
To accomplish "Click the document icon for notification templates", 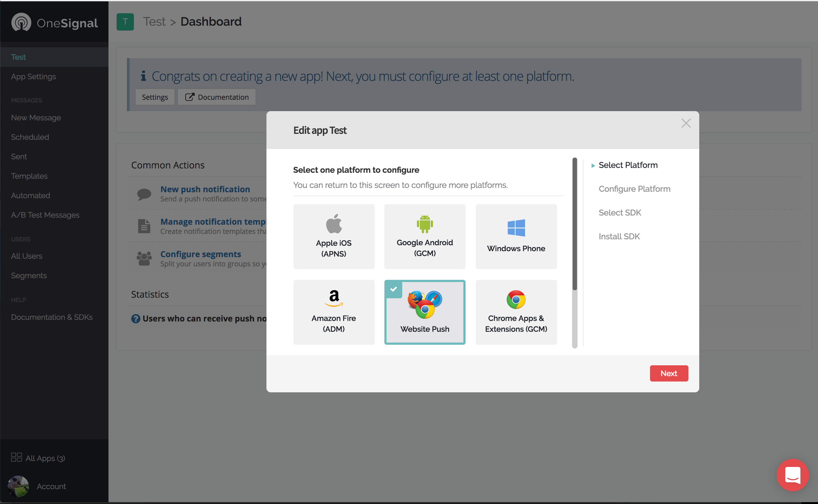I will [x=144, y=226].
